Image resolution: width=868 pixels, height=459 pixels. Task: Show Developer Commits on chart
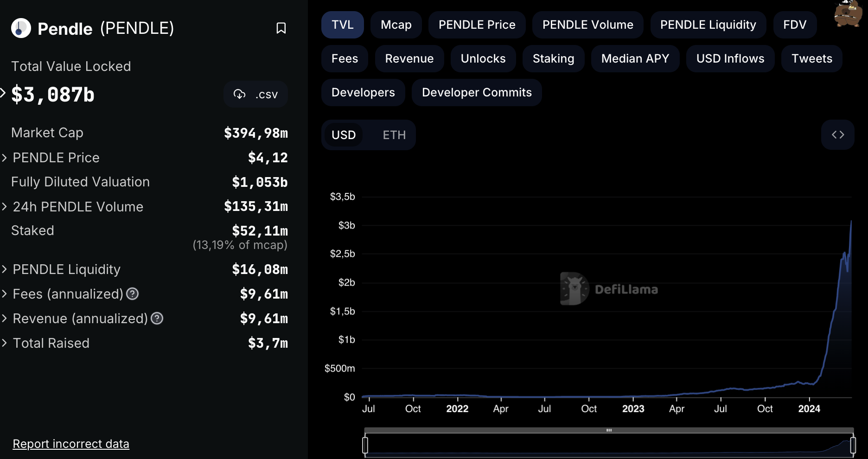coord(477,92)
